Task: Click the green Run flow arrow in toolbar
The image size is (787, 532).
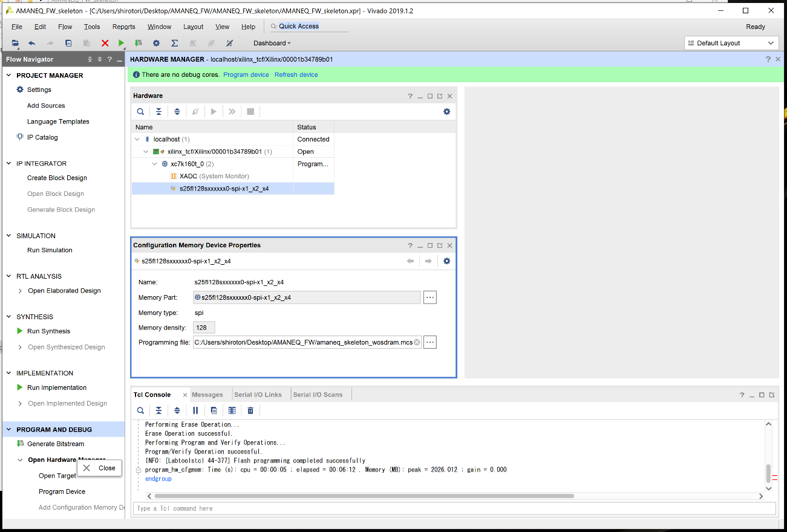Action: click(x=122, y=43)
